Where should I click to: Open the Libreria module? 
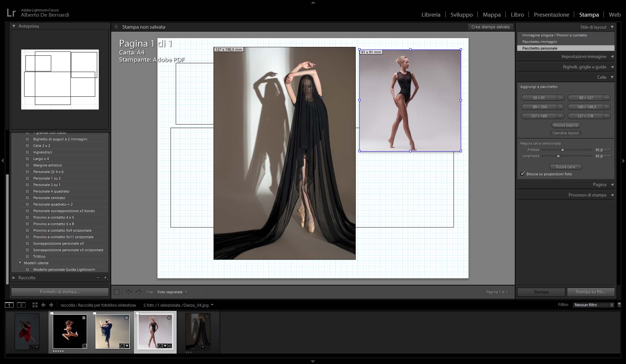click(x=431, y=15)
